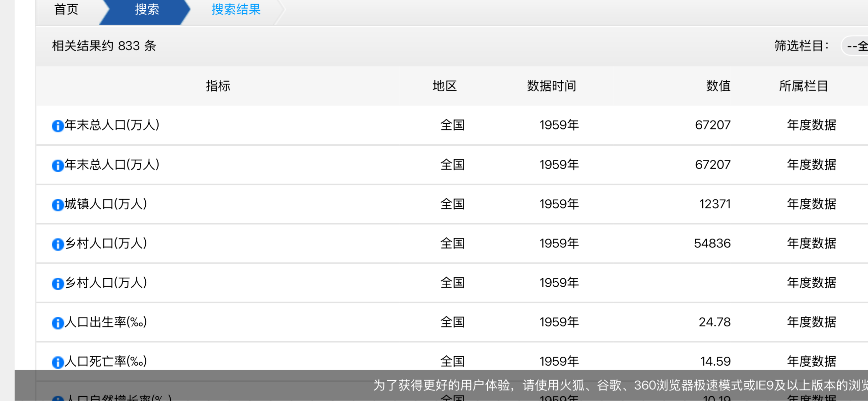Click info icon of empty-value 乡村人口 row

(x=57, y=284)
